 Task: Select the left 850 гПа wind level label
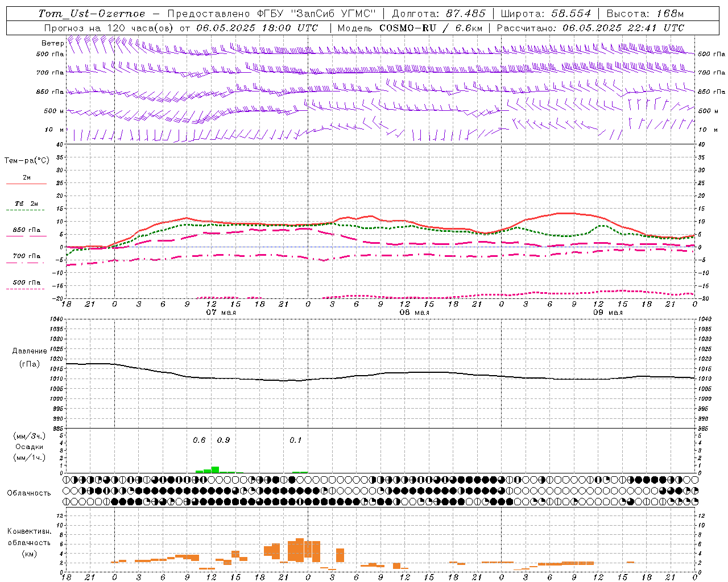50,92
